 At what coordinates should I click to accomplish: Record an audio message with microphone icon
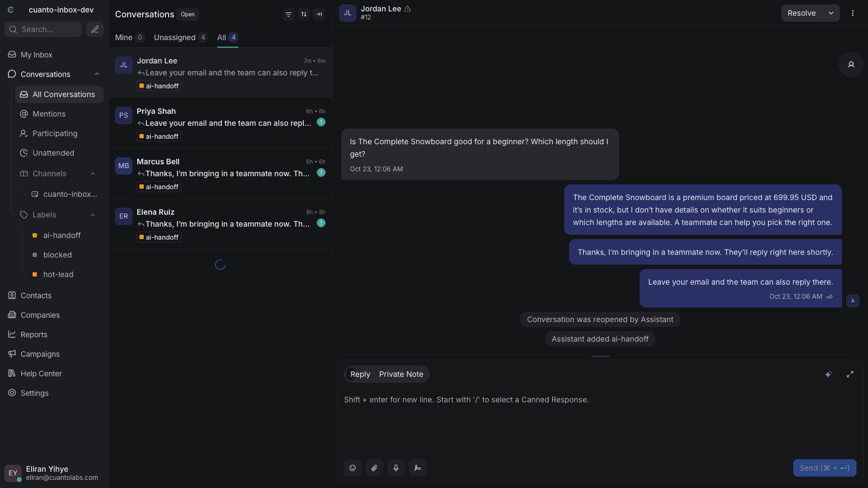coord(396,468)
